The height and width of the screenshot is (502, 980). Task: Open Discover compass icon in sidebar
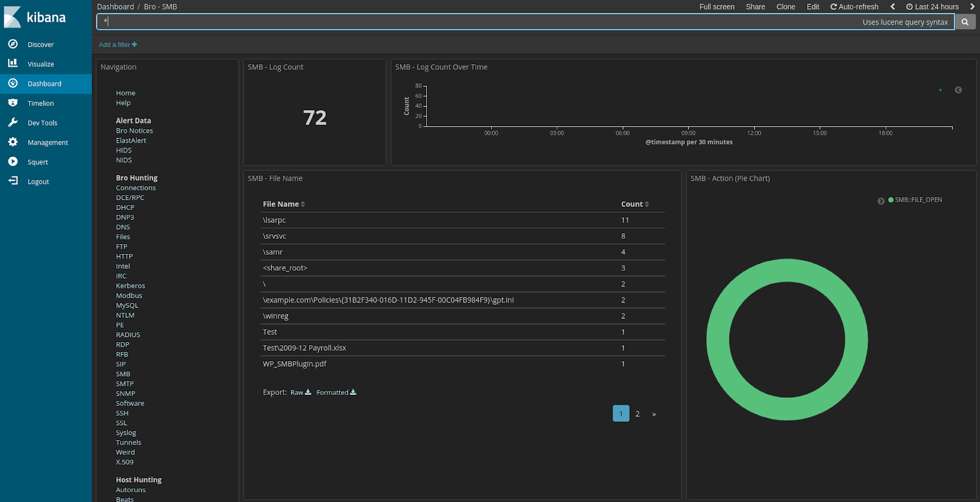point(13,44)
